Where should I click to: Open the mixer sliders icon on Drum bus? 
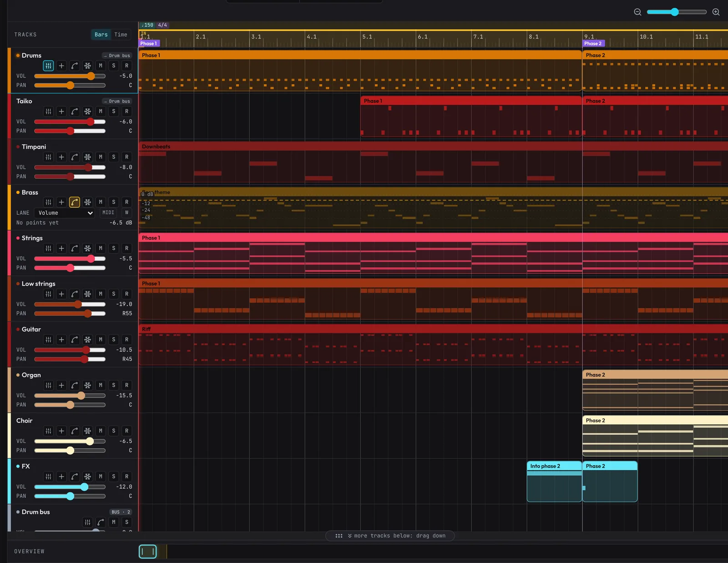(87, 522)
